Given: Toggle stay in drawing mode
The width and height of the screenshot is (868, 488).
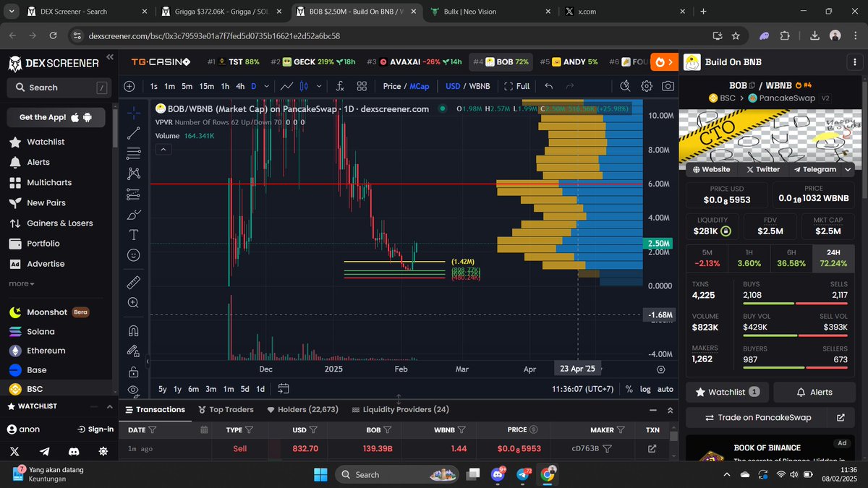Looking at the screenshot, I should [x=134, y=351].
